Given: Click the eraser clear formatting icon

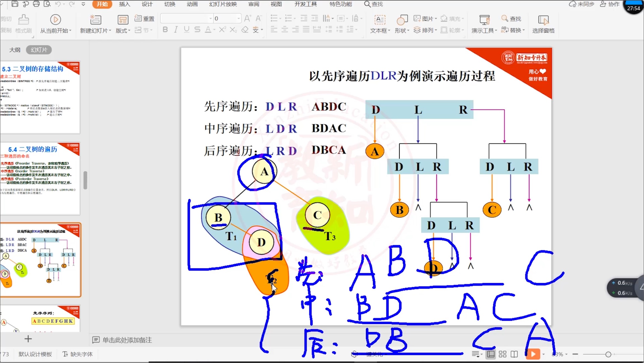Looking at the screenshot, I should pyautogui.click(x=245, y=29).
